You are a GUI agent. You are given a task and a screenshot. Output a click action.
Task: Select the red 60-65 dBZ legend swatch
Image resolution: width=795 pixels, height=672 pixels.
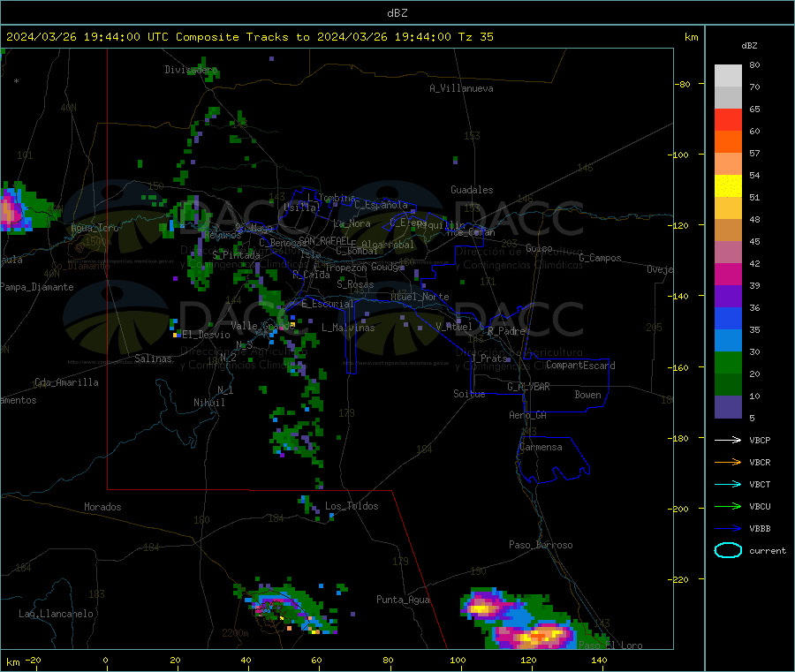pos(728,119)
